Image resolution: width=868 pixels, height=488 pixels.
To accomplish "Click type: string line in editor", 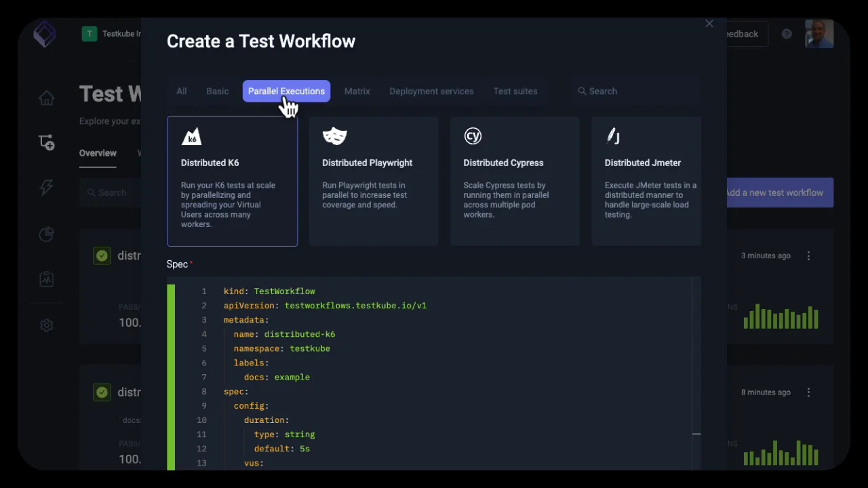I will tap(284, 434).
